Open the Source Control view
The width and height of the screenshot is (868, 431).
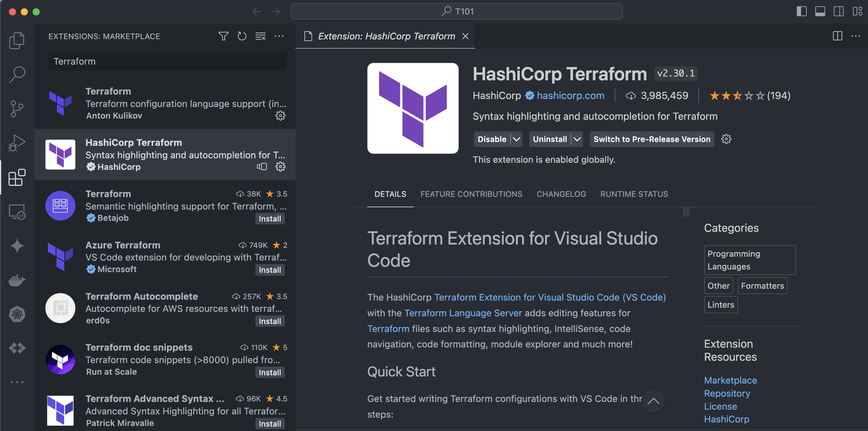[x=17, y=109]
